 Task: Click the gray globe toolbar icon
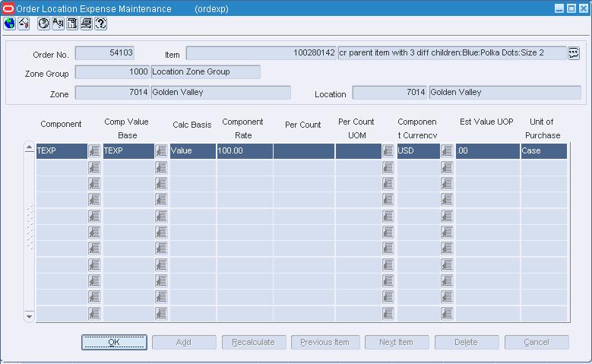44,24
